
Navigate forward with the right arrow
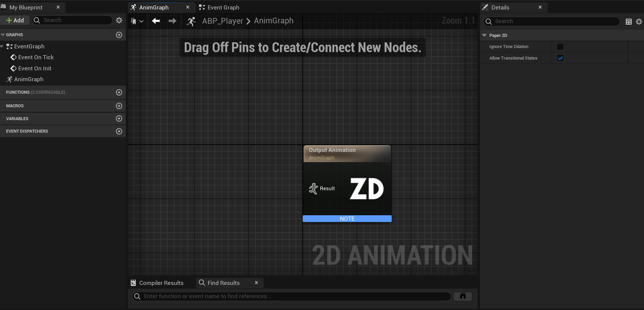pos(172,21)
